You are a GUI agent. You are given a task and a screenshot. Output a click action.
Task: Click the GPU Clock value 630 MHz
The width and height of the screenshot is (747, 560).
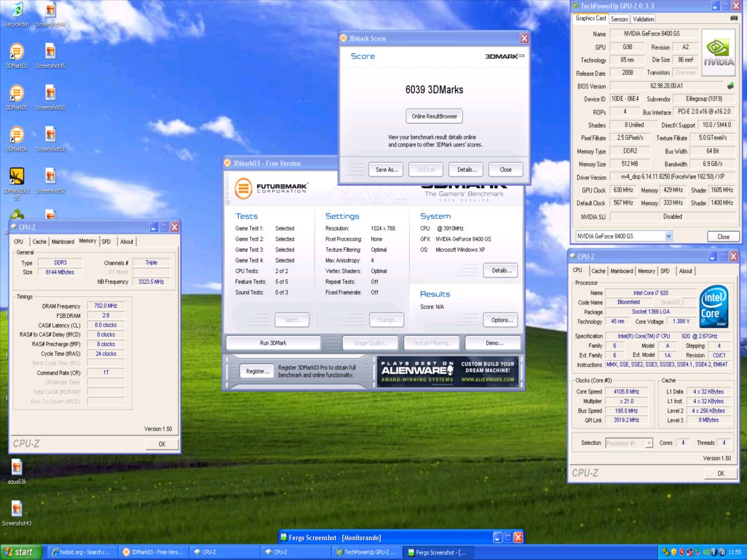pyautogui.click(x=623, y=190)
